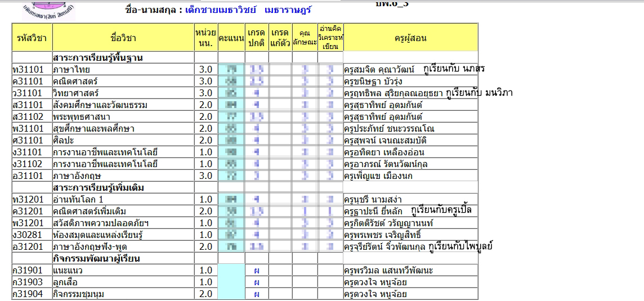Click the section heading สาระการเรียนรู้พื้นฐาน

(97, 57)
